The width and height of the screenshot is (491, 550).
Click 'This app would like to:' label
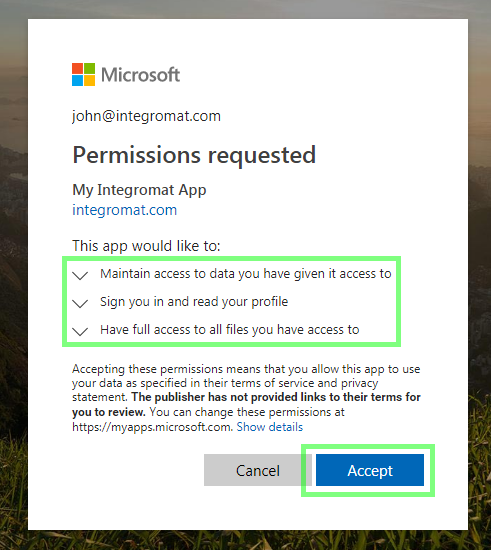click(146, 246)
